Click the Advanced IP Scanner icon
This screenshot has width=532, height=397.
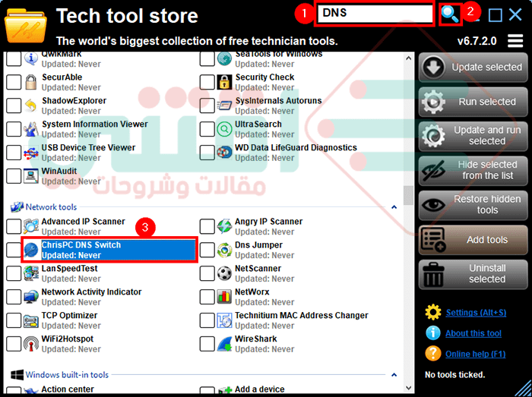coord(31,226)
